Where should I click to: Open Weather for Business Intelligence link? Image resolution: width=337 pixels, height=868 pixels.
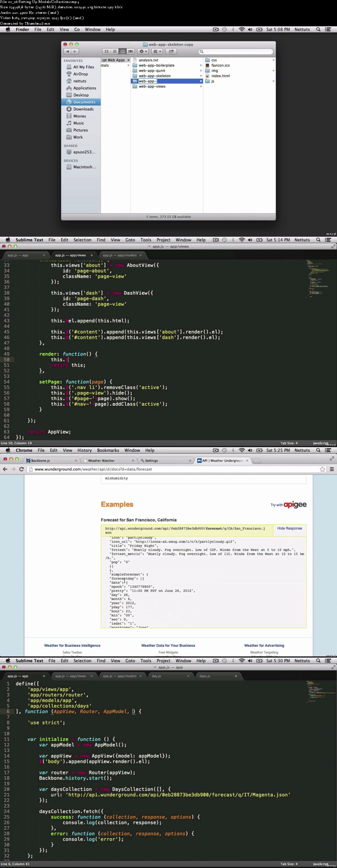[x=72, y=646]
